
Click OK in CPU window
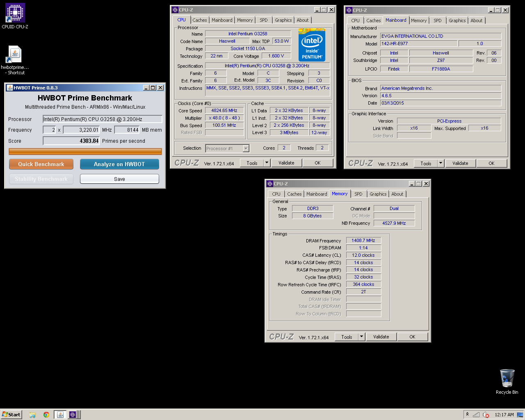(x=317, y=163)
